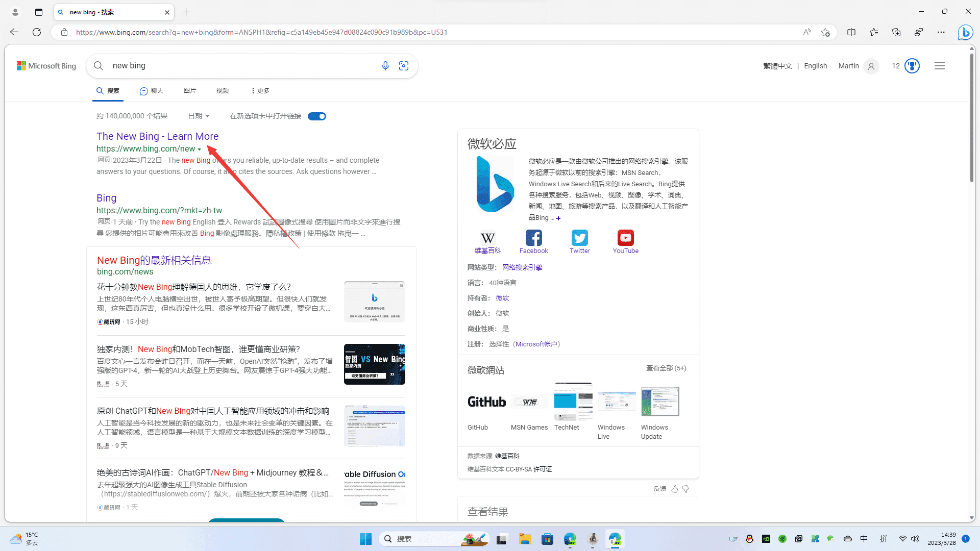Click the VS New Bing news thumbnail
The image size is (980, 551).
[375, 364]
